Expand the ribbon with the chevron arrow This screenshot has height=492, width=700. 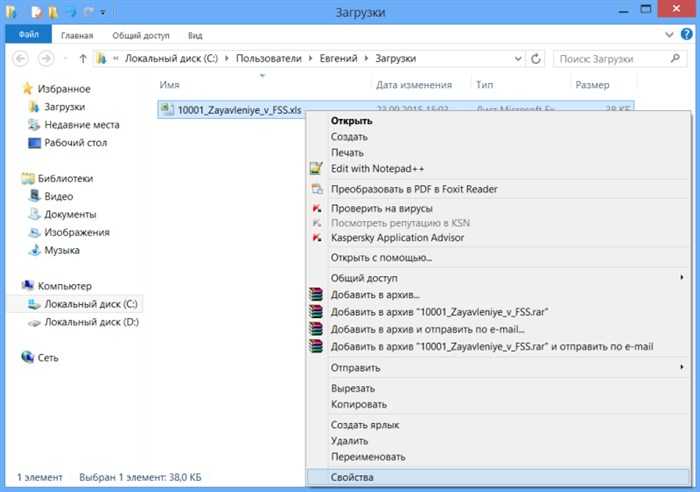[x=669, y=35]
